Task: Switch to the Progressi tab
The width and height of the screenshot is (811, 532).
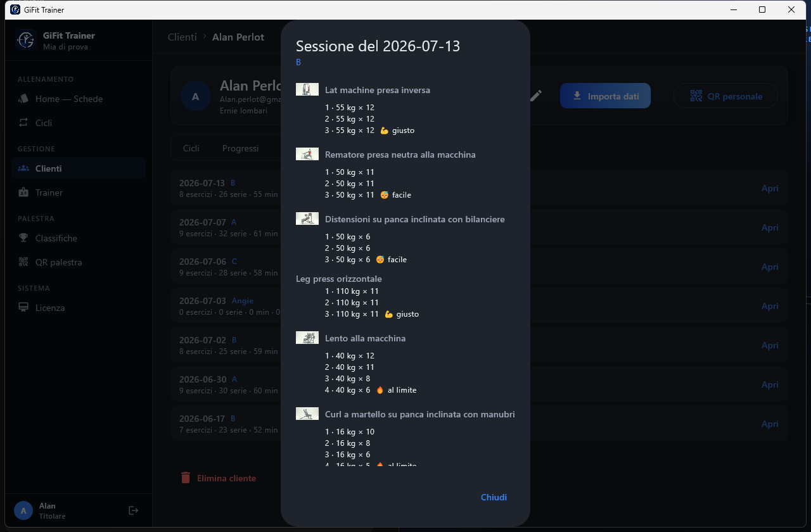Action: (x=240, y=148)
